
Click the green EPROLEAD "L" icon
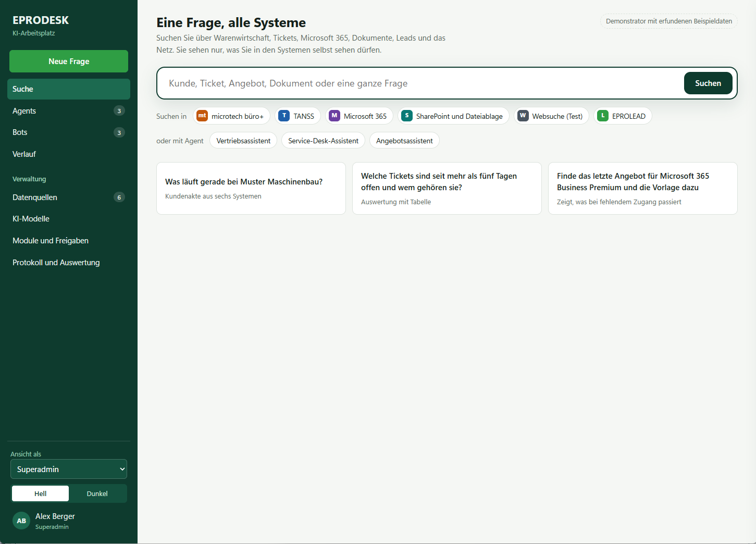(x=603, y=116)
